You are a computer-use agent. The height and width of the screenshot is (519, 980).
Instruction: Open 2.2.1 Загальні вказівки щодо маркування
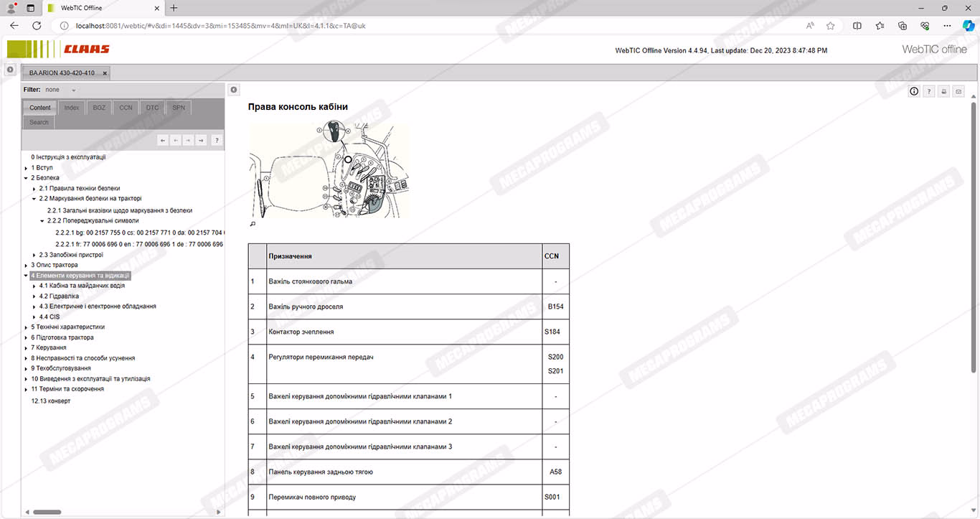119,210
